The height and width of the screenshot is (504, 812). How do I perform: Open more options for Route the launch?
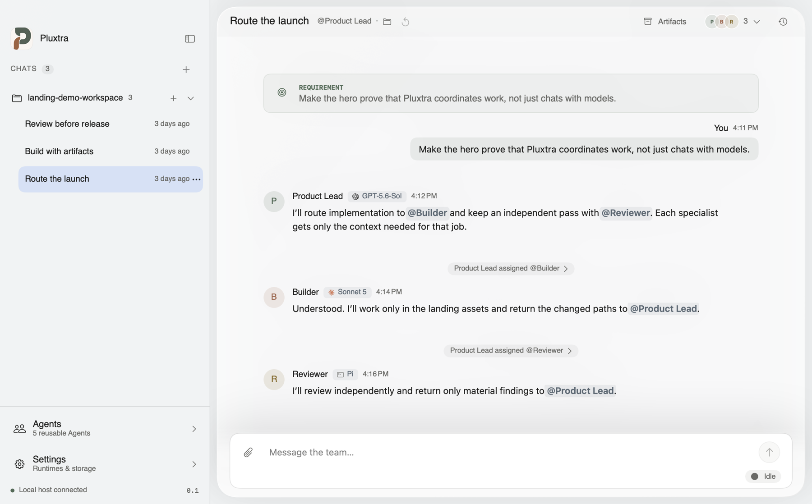click(x=196, y=179)
